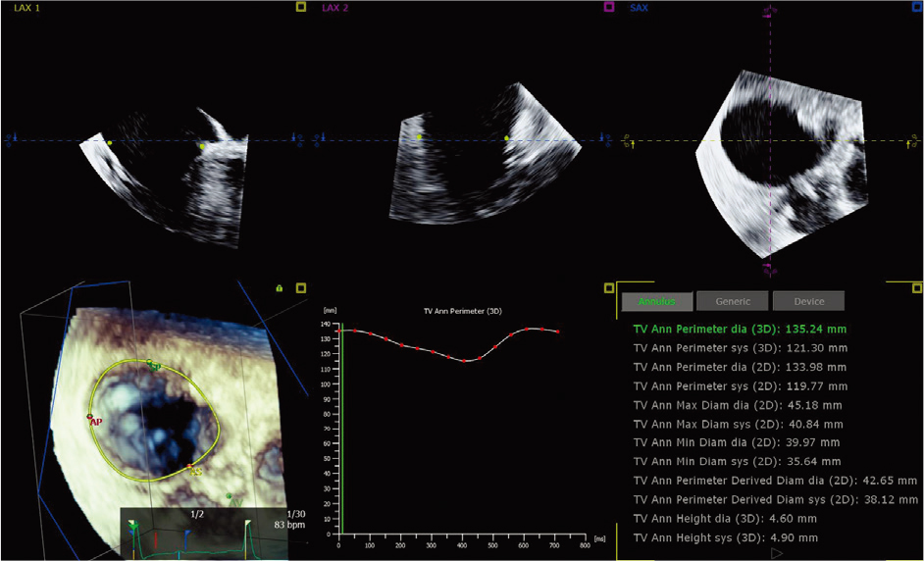Maximize the measurements panel with yellow square
The width and height of the screenshot is (924, 561).
(915, 287)
